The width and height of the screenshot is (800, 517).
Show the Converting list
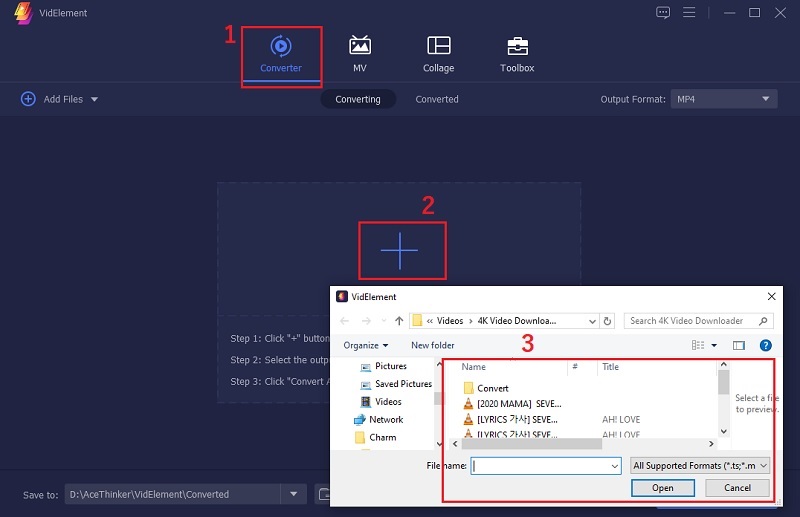[358, 99]
